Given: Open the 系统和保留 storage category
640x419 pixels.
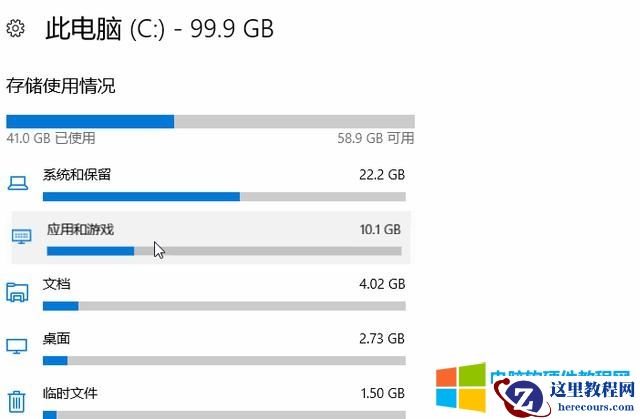Looking at the screenshot, I should (77, 175).
